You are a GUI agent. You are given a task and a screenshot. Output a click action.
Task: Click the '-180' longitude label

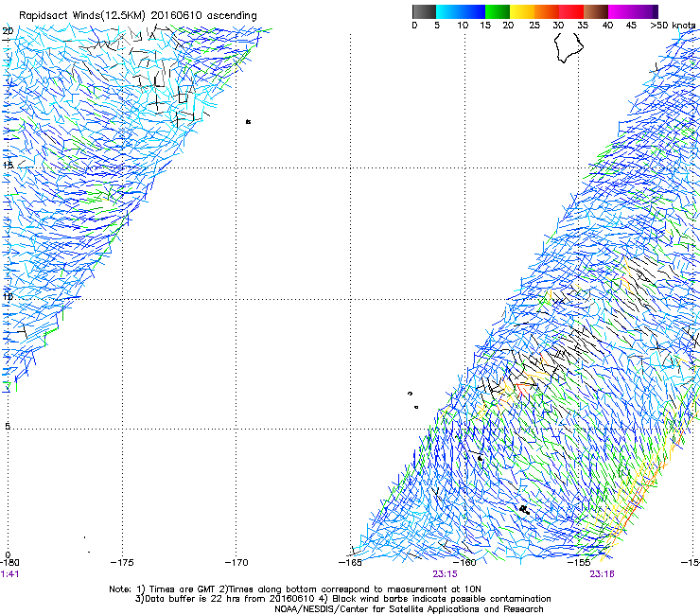point(9,562)
